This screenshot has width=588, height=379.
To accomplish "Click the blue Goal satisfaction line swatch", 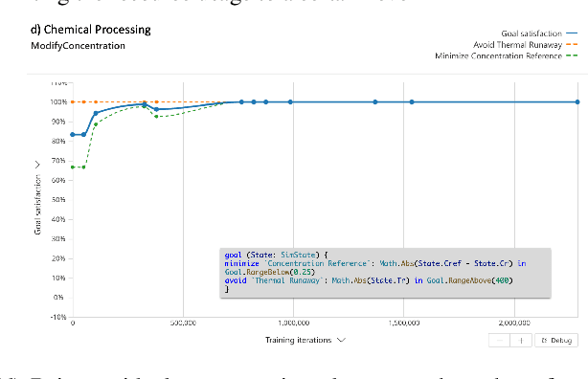I will pos(572,33).
